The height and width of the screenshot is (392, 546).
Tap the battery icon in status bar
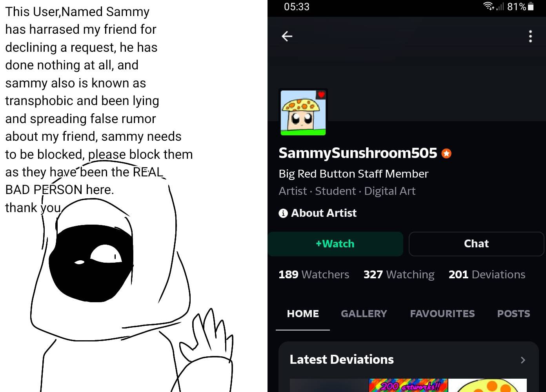pos(531,6)
